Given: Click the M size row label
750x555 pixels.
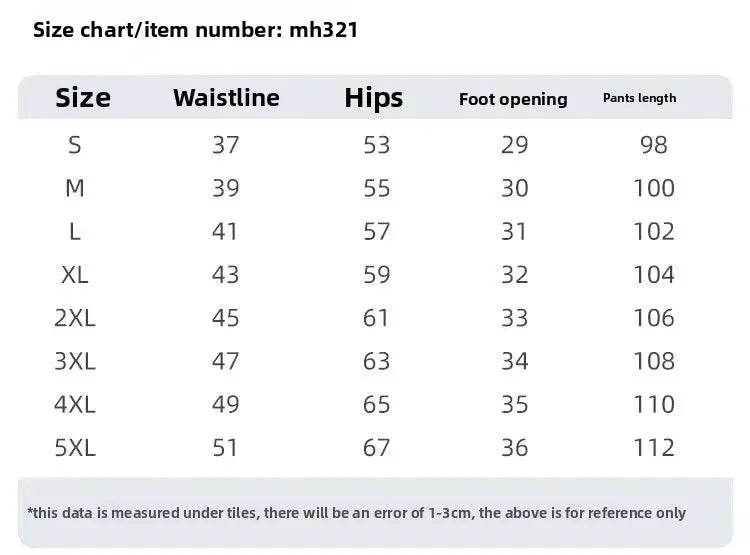Looking at the screenshot, I should [x=75, y=188].
